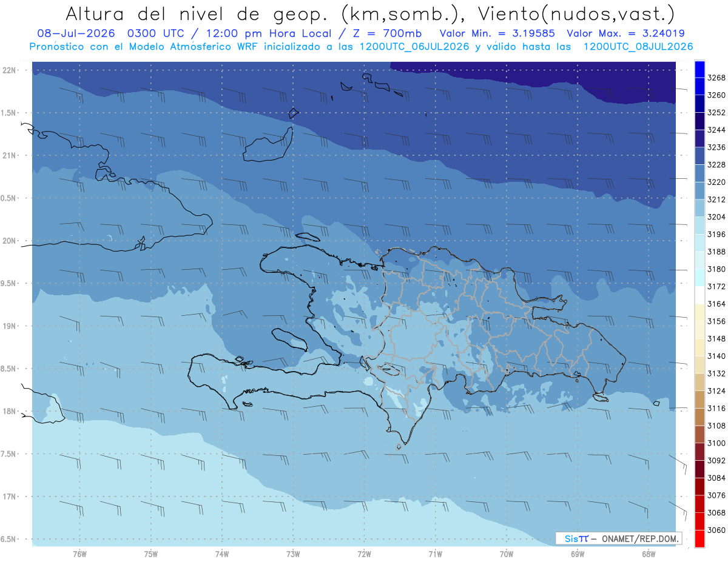The width and height of the screenshot is (728, 562).
Task: Click the 75W longitude label
Action: 151,554
